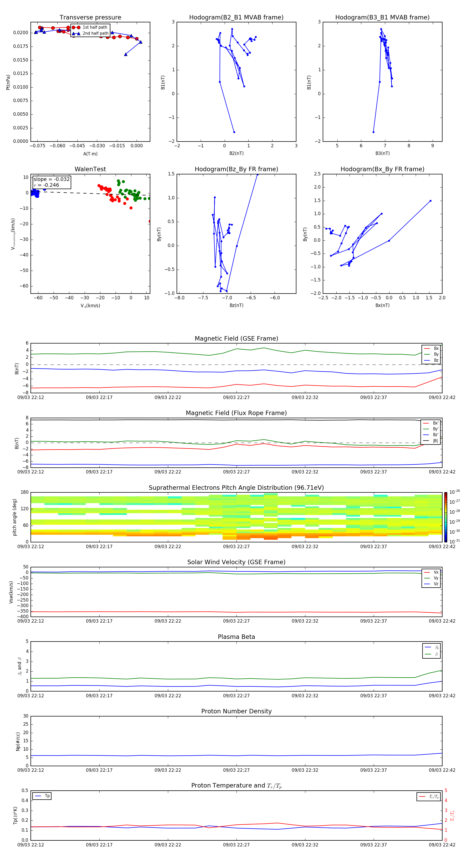Click the "V_A(km/s)" axis label in WalenTest

click(90, 306)
